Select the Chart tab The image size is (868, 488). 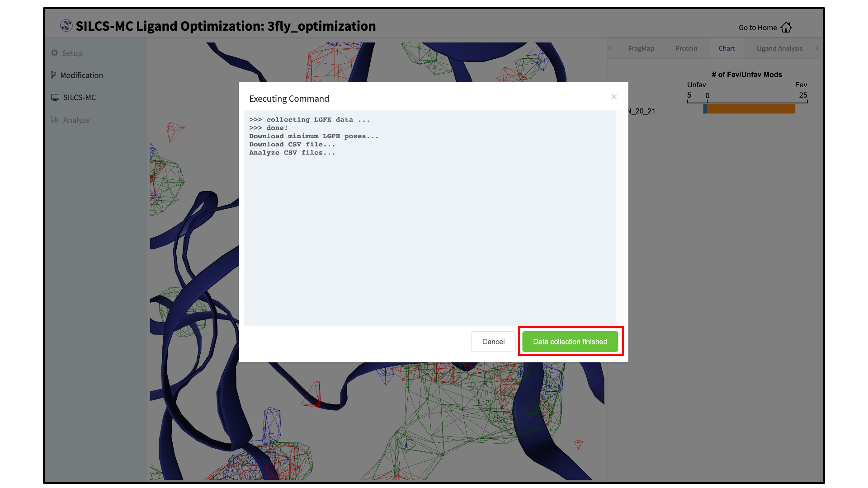[x=726, y=48]
